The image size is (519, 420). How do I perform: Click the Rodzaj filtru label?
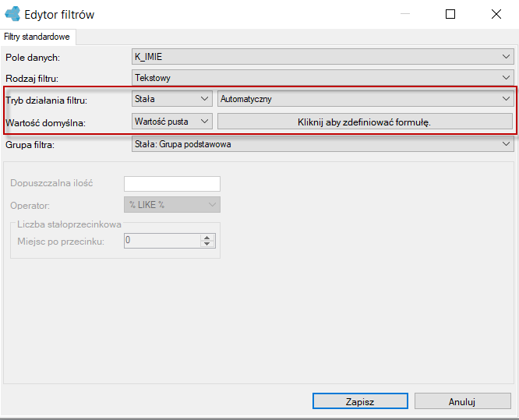[x=32, y=79]
